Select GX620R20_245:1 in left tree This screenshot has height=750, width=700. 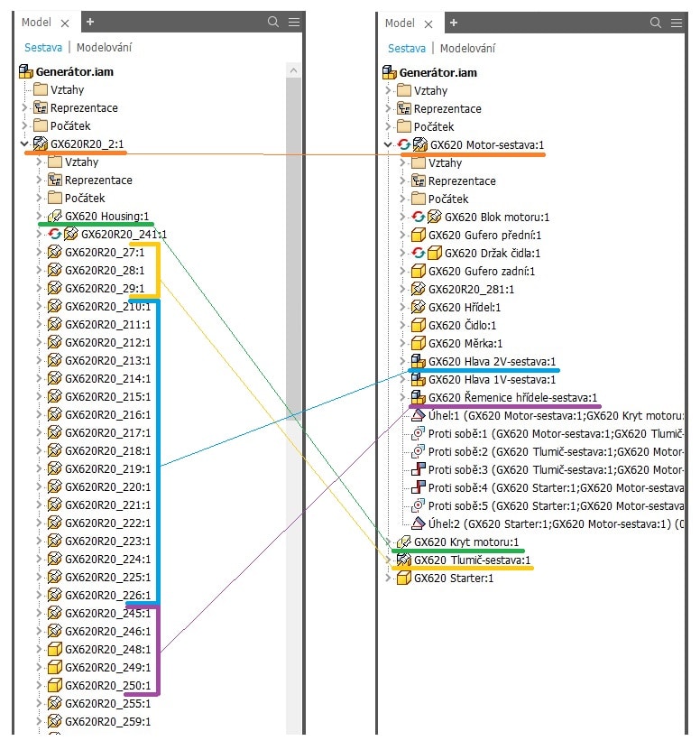tap(107, 613)
